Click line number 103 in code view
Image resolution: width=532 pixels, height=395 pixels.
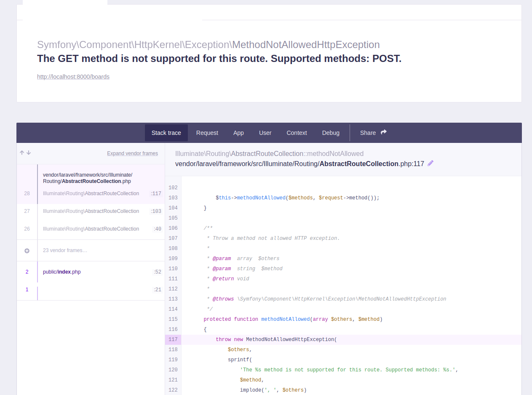click(x=173, y=198)
